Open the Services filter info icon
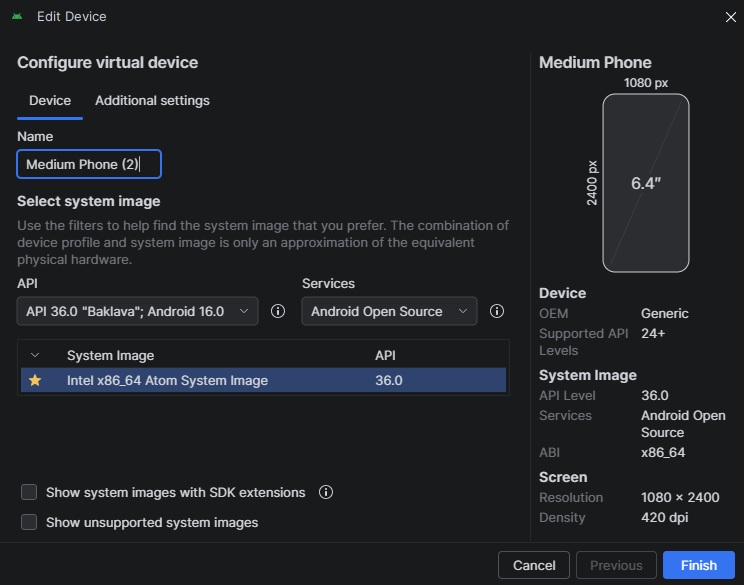The height and width of the screenshot is (585, 744). [x=496, y=311]
